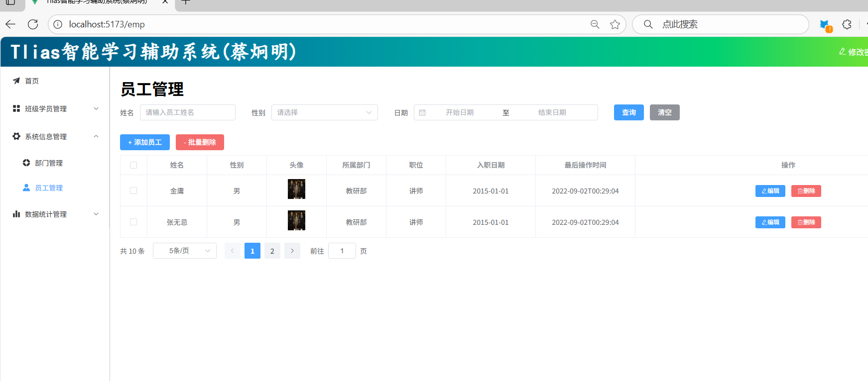Click the 姓名 input field
Viewport: 868px width, 381px height.
(x=187, y=112)
